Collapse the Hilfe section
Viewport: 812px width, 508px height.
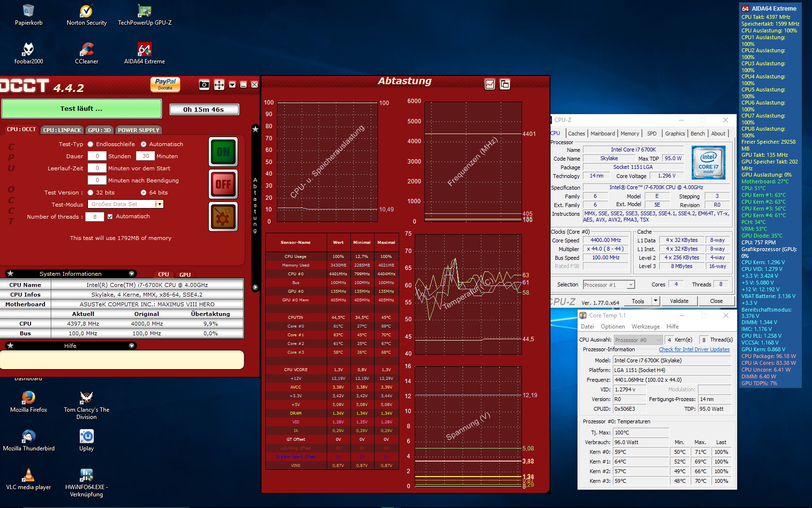[x=131, y=345]
